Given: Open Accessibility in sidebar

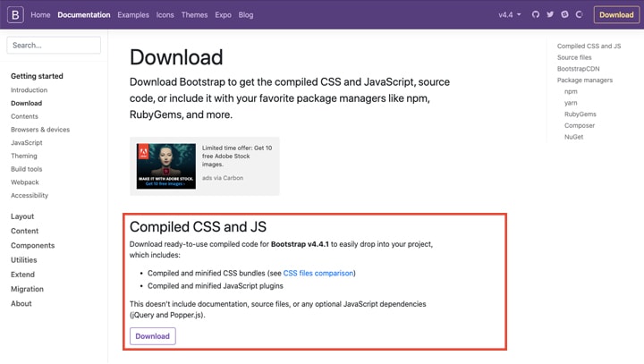Looking at the screenshot, I should (30, 195).
